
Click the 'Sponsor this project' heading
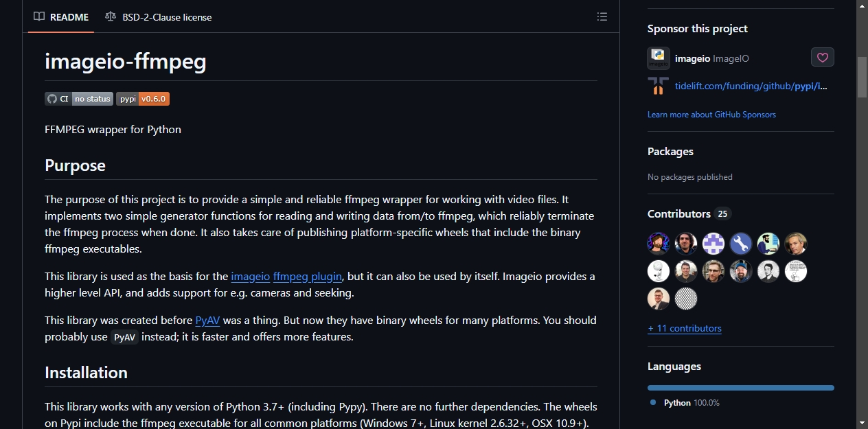pos(698,29)
